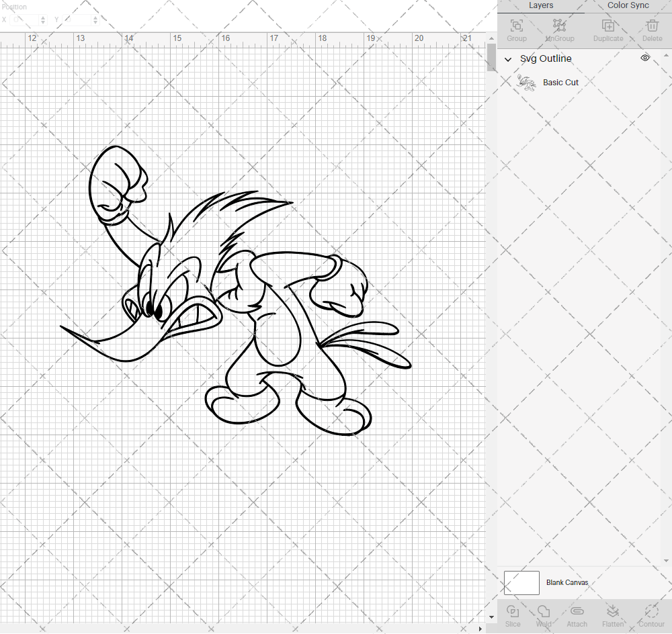This screenshot has width=672, height=634.
Task: Select the Slice tool
Action: [x=513, y=615]
